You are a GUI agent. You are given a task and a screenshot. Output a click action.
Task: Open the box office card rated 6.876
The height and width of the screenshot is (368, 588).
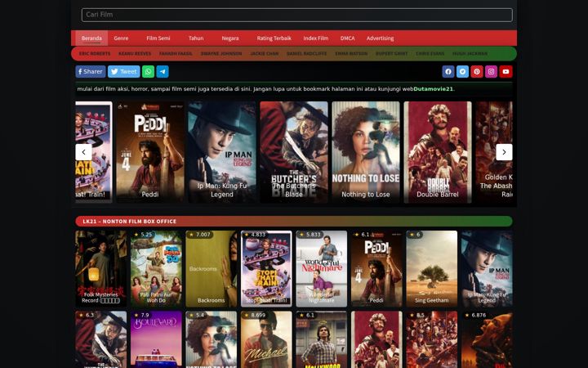click(x=487, y=339)
